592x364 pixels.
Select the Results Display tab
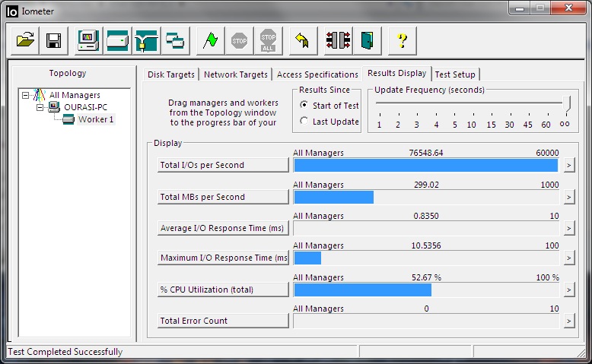pos(396,73)
